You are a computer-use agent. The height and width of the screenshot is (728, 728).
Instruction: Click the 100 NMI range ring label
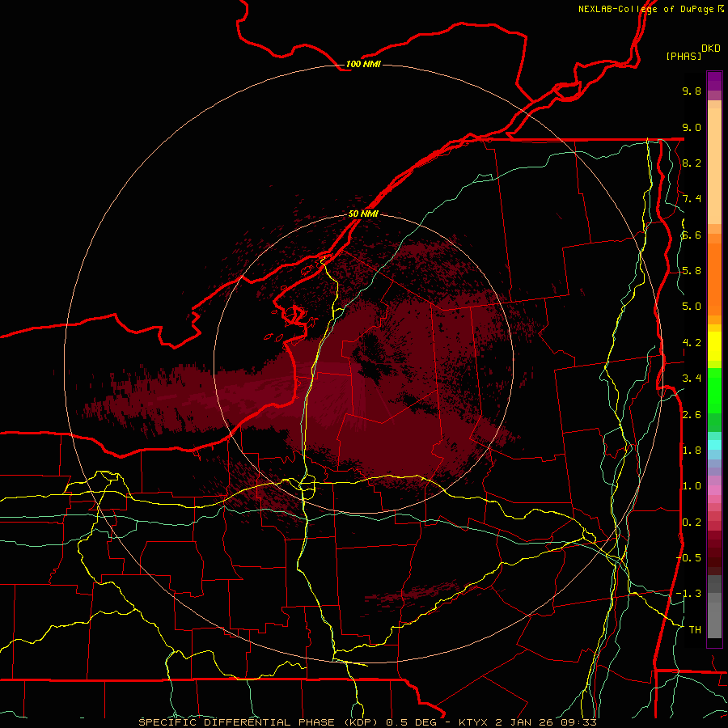pyautogui.click(x=363, y=64)
